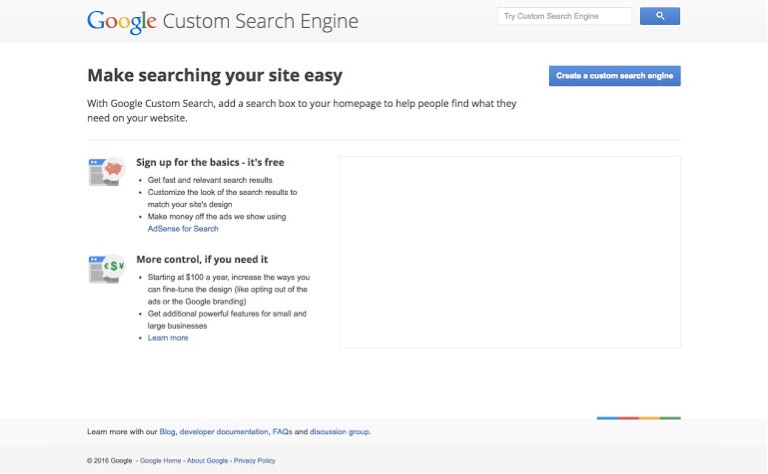The image size is (768, 474).
Task: Open the FAQs link
Action: tap(282, 432)
